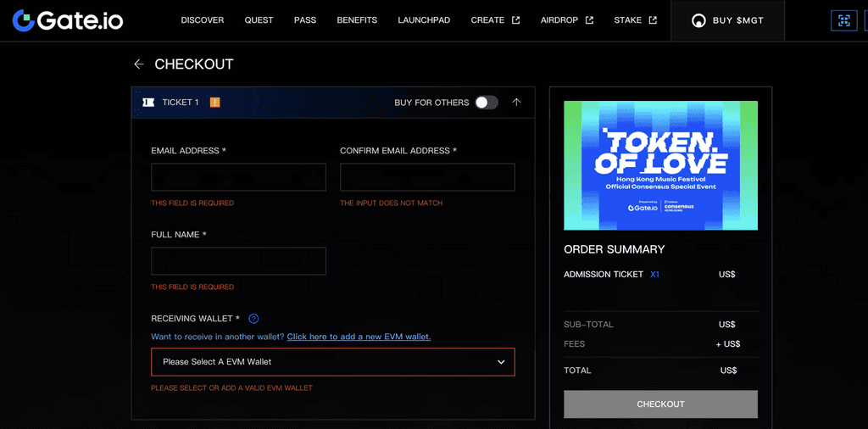Go back using the Checkout arrow
The width and height of the screenshot is (868, 429).
click(x=139, y=64)
